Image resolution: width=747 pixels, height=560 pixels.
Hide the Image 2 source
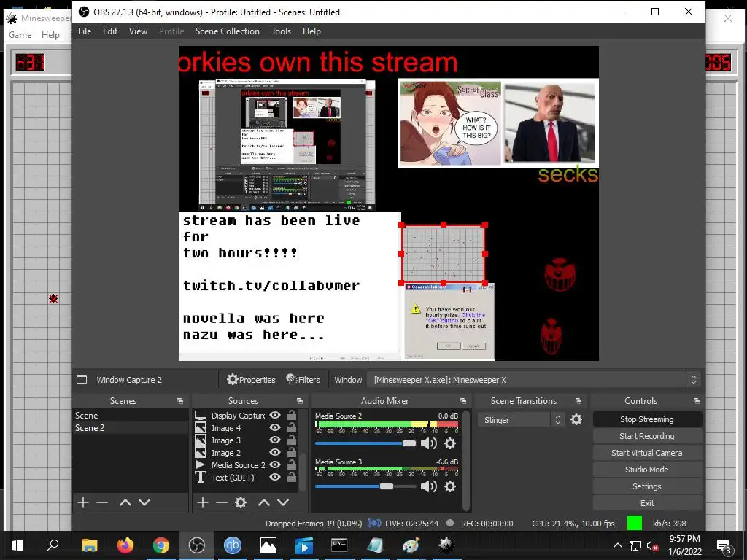coord(275,452)
